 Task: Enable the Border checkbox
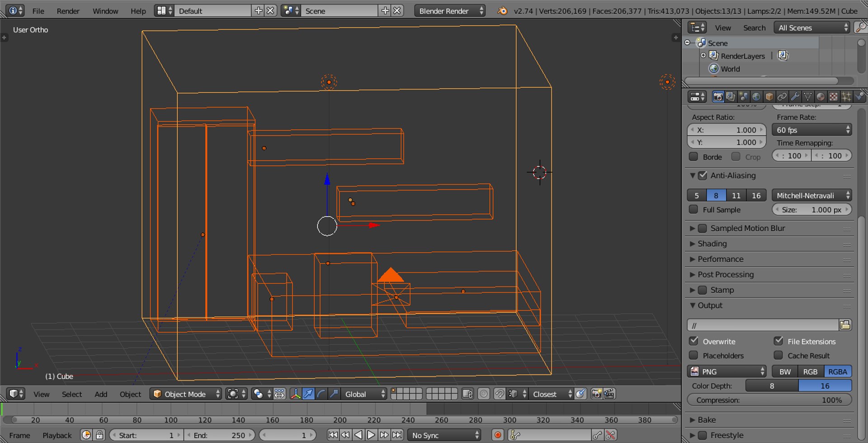point(693,157)
